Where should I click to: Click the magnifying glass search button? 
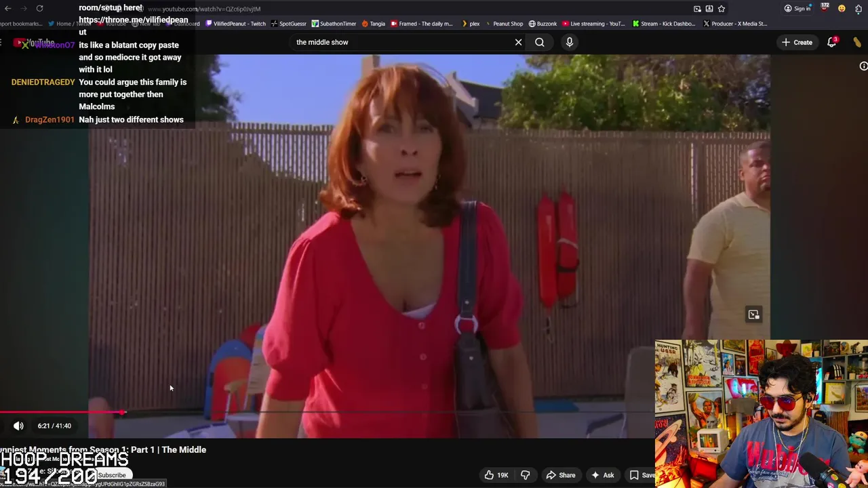coord(540,42)
